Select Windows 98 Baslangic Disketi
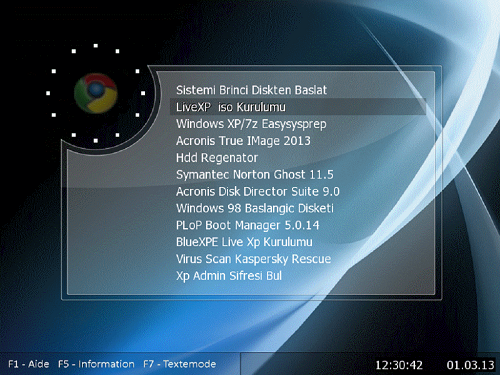Viewport: 500px width, 375px height. pos(255,208)
